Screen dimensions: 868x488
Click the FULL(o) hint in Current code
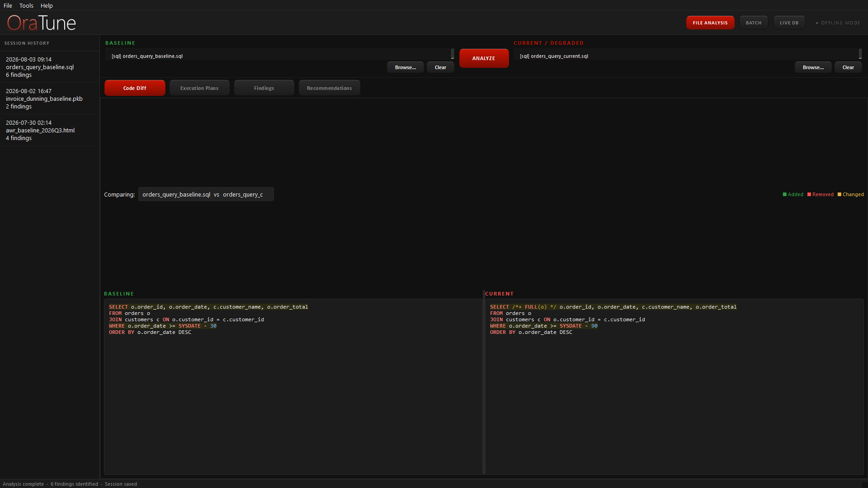pyautogui.click(x=534, y=307)
